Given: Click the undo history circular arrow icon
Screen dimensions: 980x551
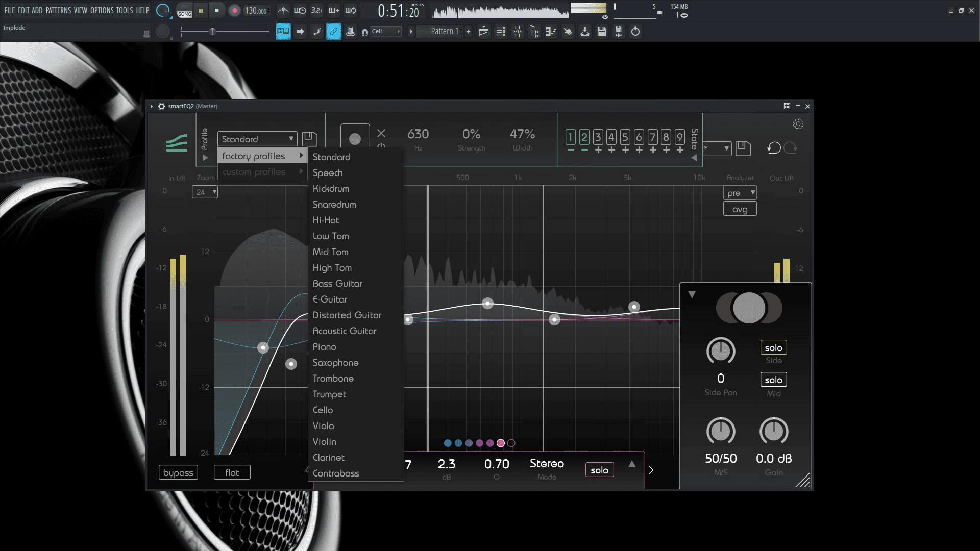Looking at the screenshot, I should tap(635, 32).
